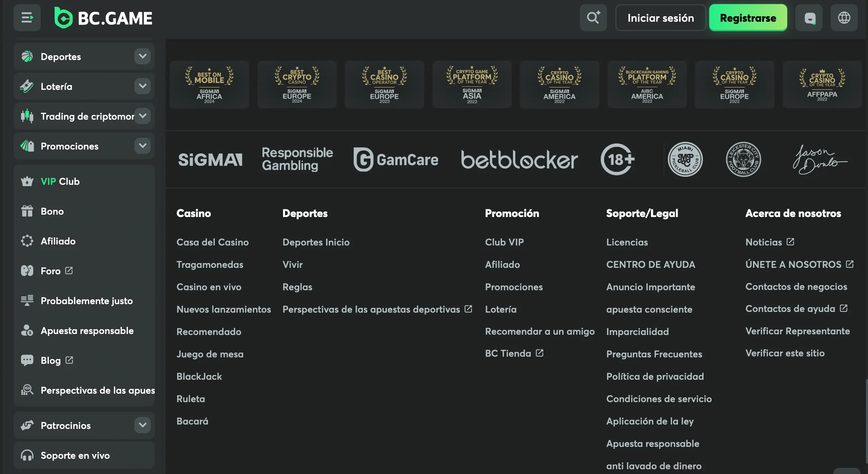Image resolution: width=868 pixels, height=474 pixels.
Task: Click the VIP Club crown icon
Action: (27, 181)
